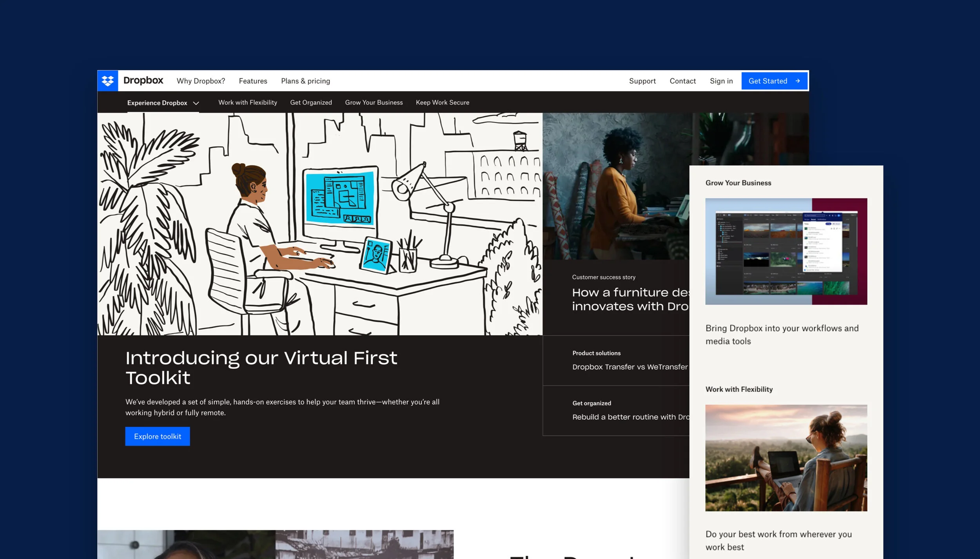Click the Dropbox wordmark text
Screen dimensions: 980x559
(x=143, y=80)
